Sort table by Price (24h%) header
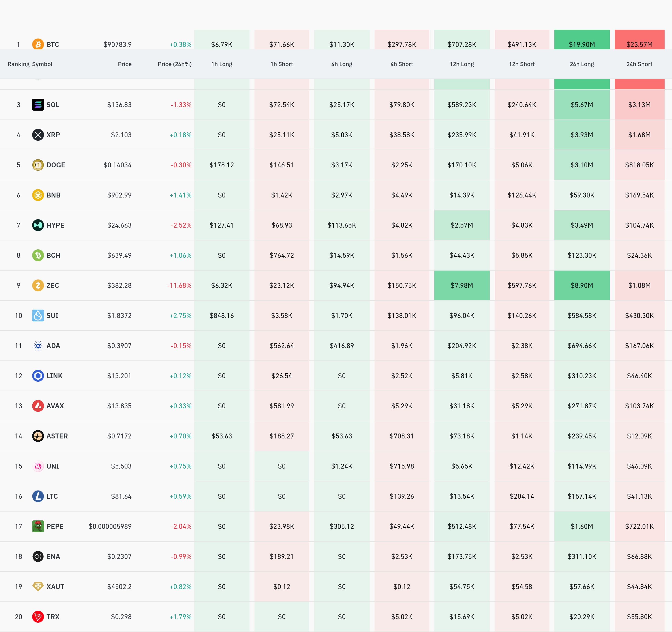The image size is (672, 632). coord(174,64)
